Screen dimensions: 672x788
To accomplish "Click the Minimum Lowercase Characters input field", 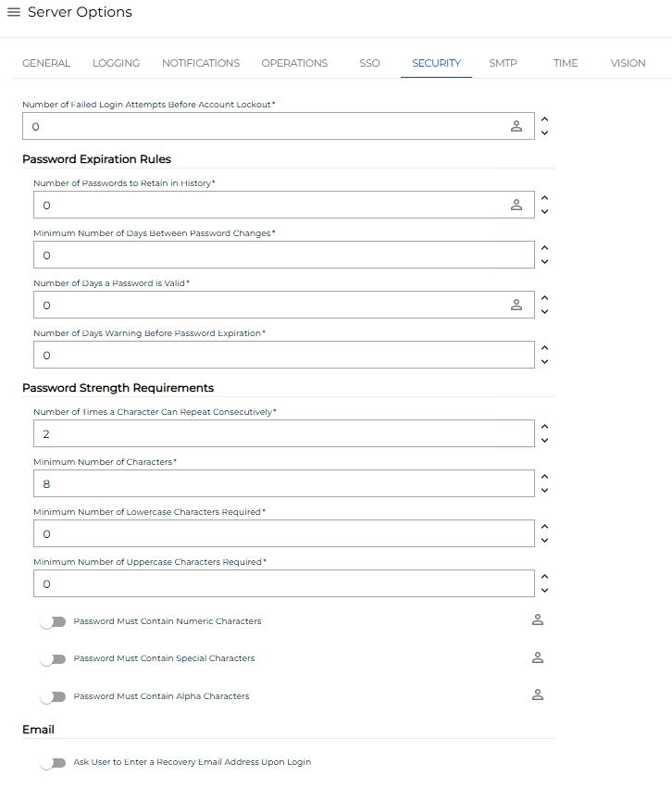I will click(x=284, y=533).
